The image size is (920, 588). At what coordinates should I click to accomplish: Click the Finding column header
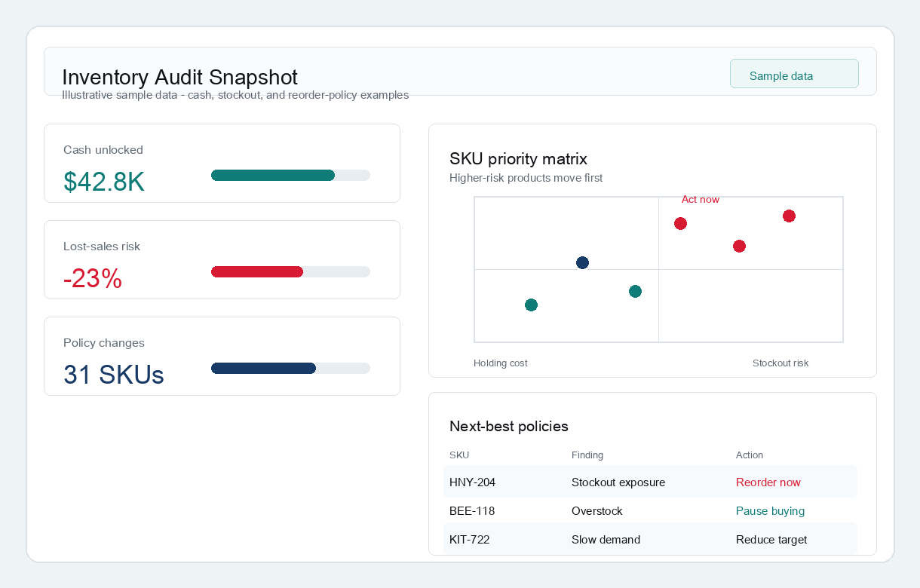pyautogui.click(x=587, y=455)
